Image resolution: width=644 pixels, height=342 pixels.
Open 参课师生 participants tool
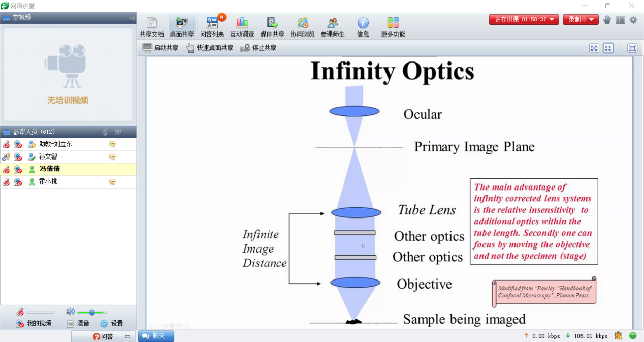(x=333, y=27)
